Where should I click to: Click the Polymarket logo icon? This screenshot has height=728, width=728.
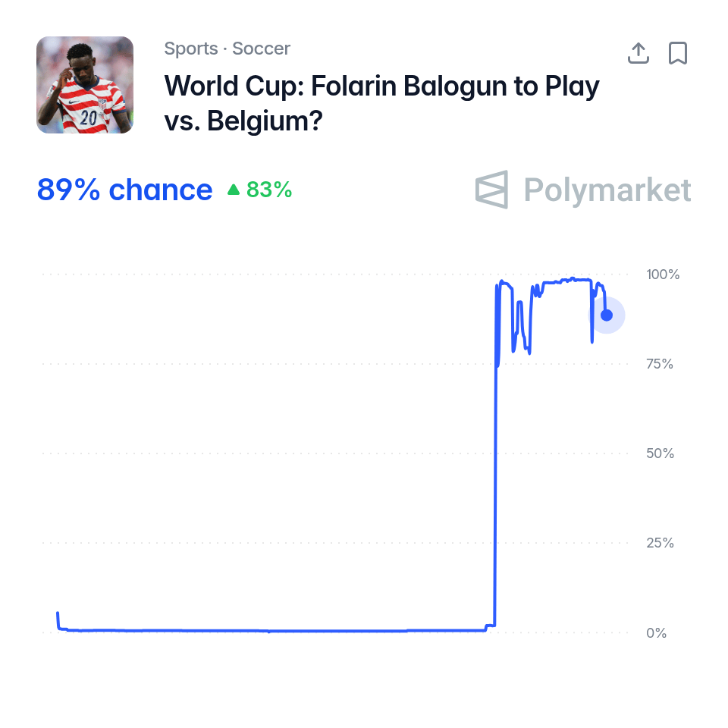coord(491,190)
